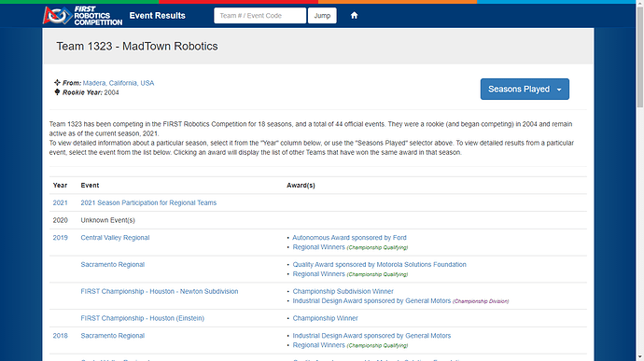View Quality Award sponsored by Motorola Solutions Foundation
644x361 pixels.
[379, 265]
